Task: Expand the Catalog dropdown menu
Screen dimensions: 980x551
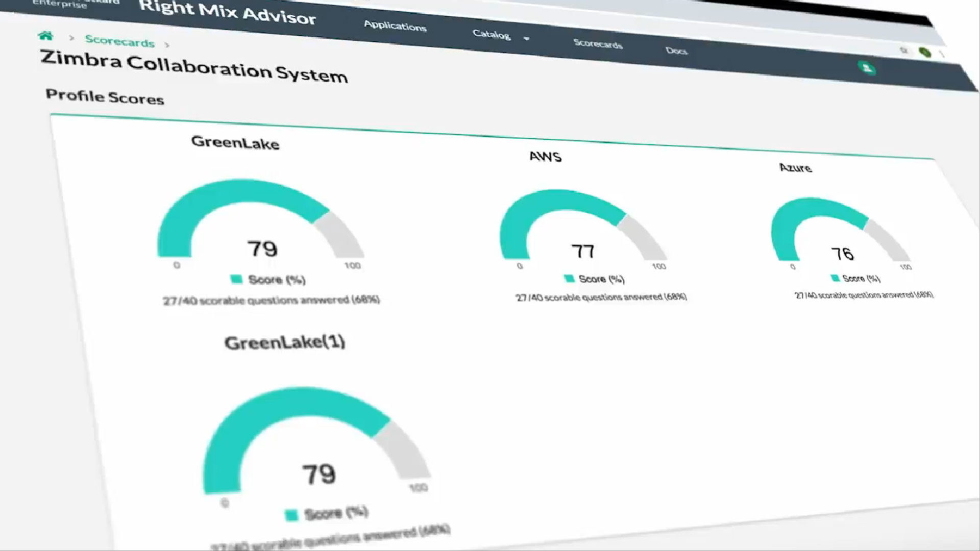Action: (x=501, y=35)
